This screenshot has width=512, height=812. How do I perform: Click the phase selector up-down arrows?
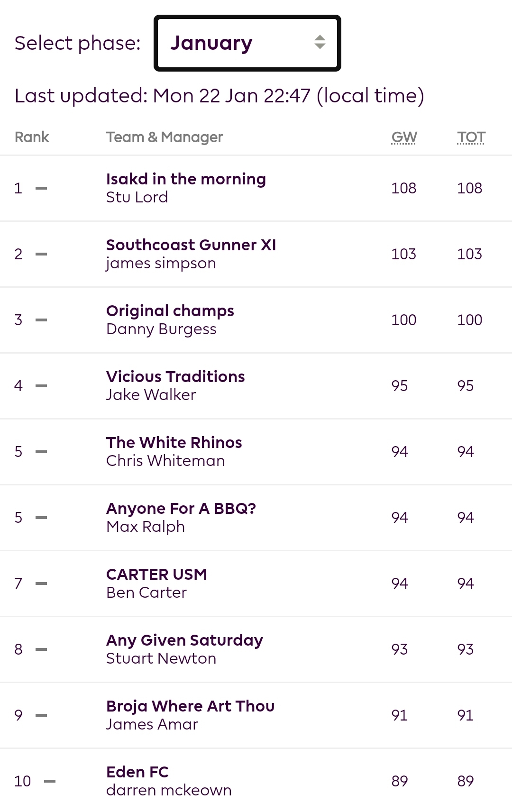(x=320, y=42)
